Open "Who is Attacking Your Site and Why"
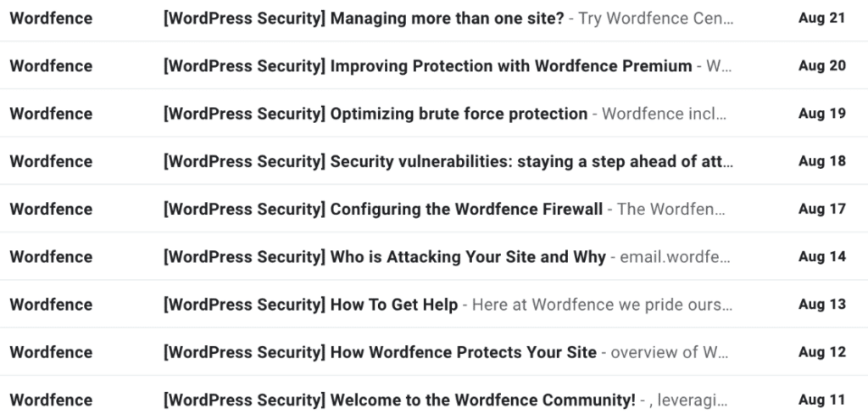The width and height of the screenshot is (868, 420). [468, 257]
